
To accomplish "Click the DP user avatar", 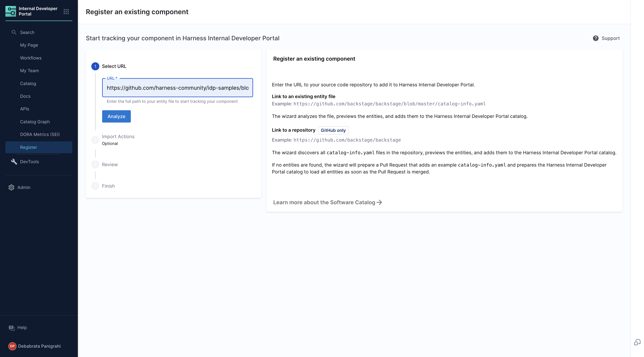I will click(12, 346).
